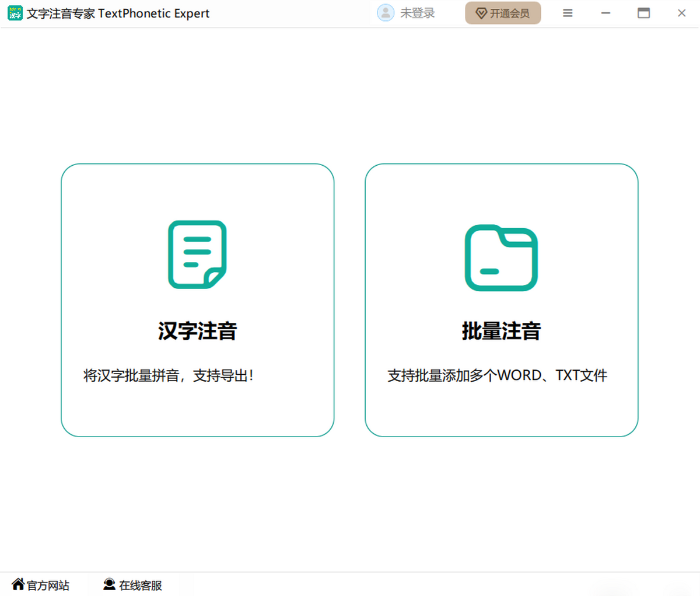Open the 官方网站 link text
This screenshot has width=700, height=596.
48,585
